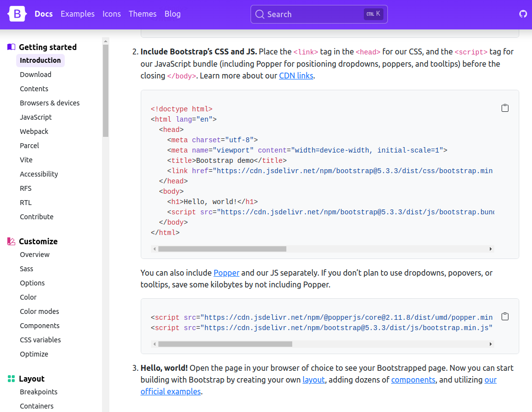The image size is (532, 412).
Task: Click left arrow of HTML code scrollbar
Action: pyautogui.click(x=154, y=249)
